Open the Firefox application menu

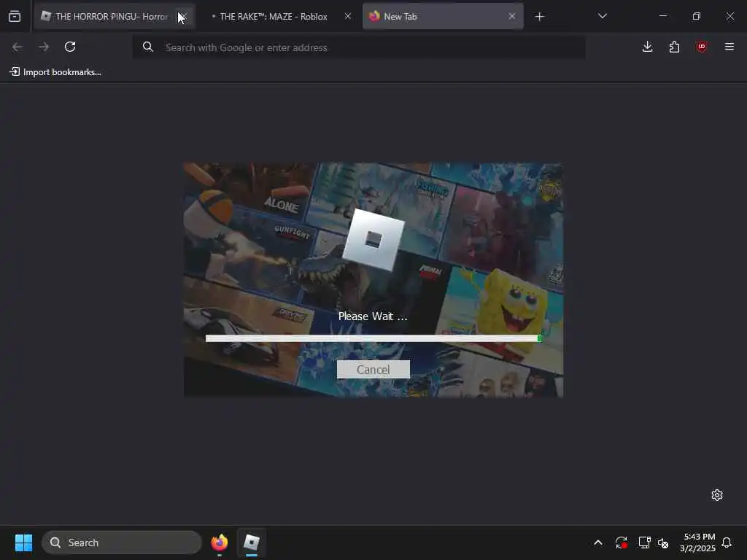[x=729, y=47]
